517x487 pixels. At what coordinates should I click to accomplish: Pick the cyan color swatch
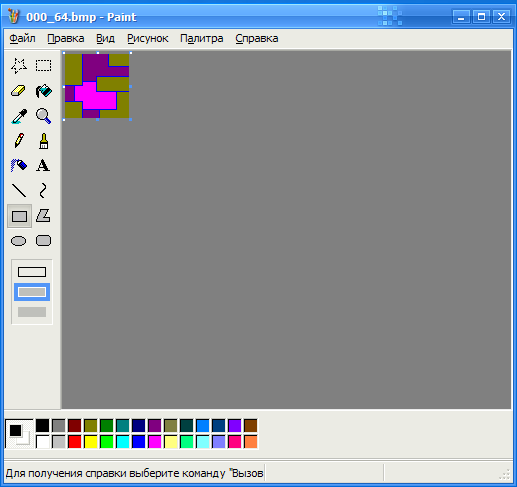coord(123,442)
